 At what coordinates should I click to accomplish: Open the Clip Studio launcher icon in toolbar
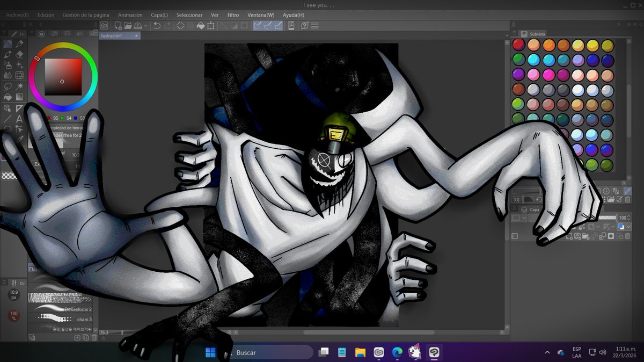pos(104,25)
